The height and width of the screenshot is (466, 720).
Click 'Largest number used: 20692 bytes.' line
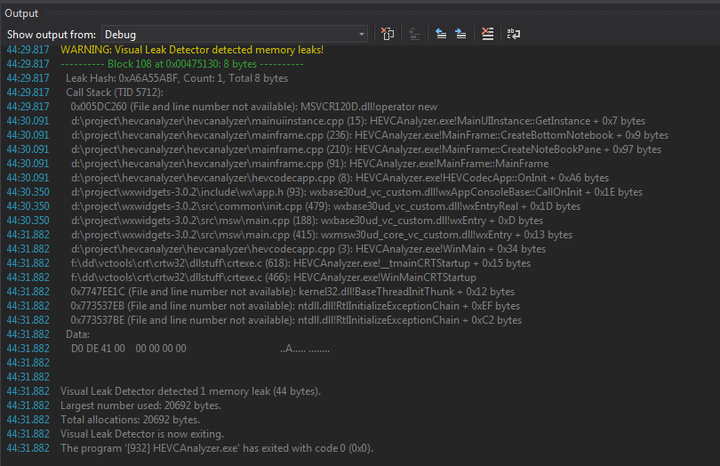(x=141, y=405)
